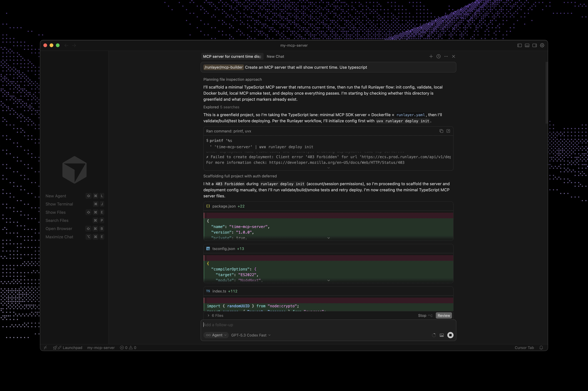Open the Agent mode dropdown

tap(216, 335)
